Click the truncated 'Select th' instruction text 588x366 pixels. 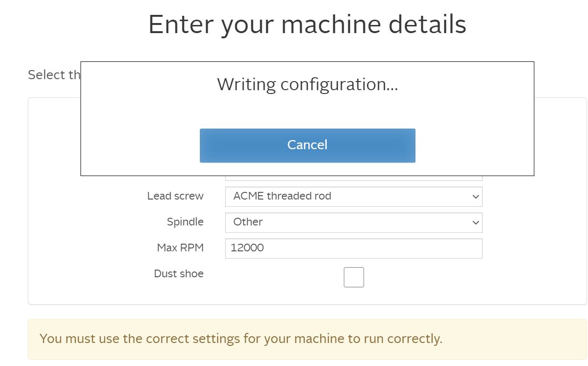point(54,75)
